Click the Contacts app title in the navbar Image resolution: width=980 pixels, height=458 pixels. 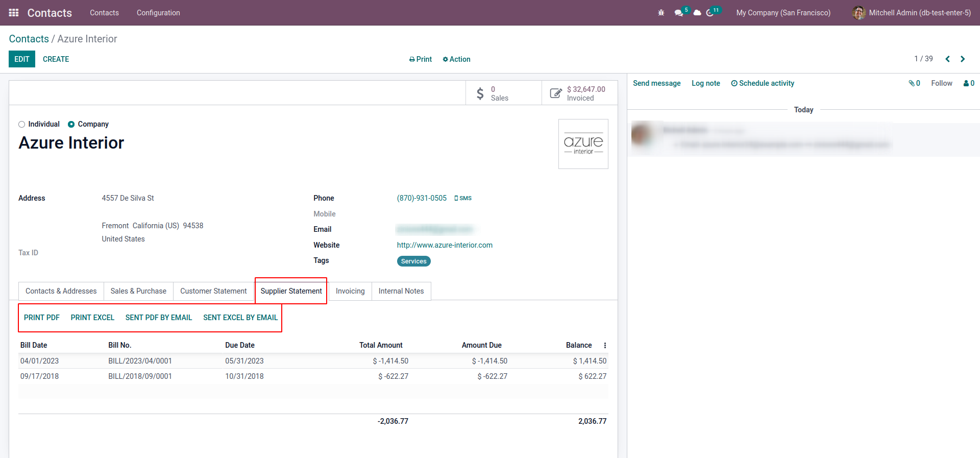click(x=50, y=13)
